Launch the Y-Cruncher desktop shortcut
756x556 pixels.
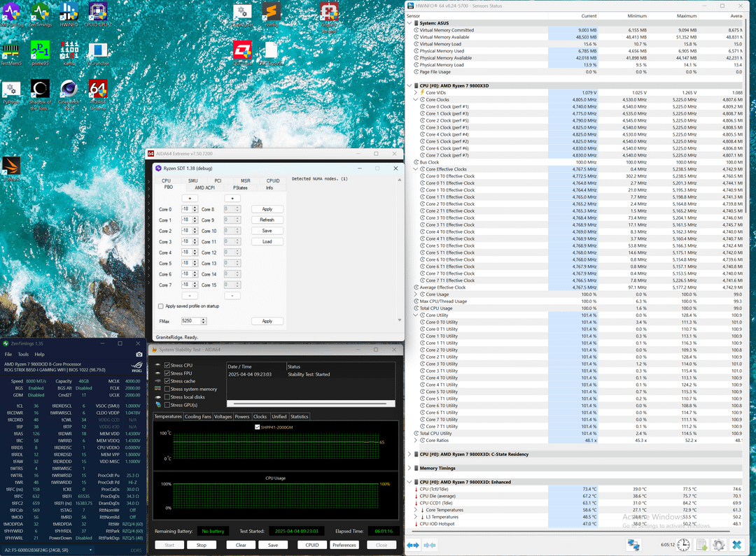(x=98, y=53)
